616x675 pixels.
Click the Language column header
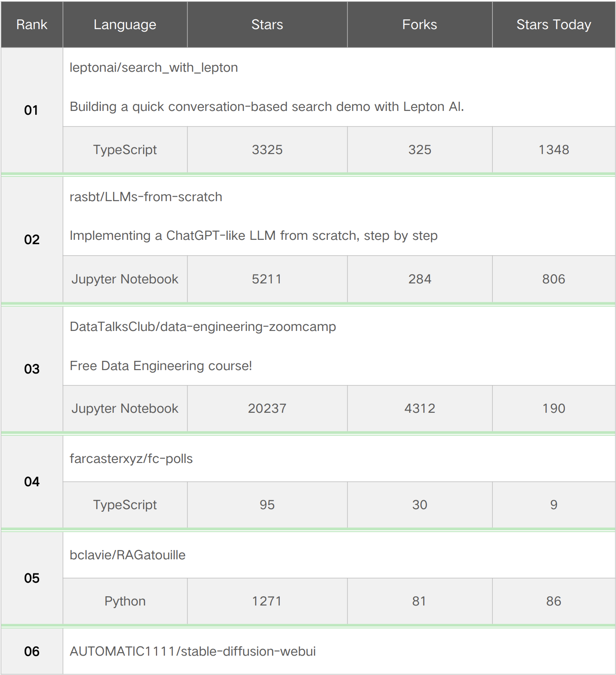(x=125, y=25)
